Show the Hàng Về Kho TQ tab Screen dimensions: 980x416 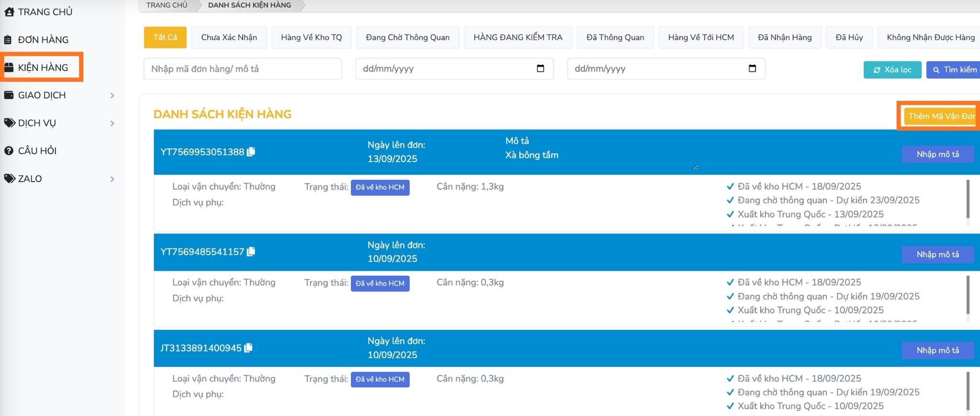point(311,37)
